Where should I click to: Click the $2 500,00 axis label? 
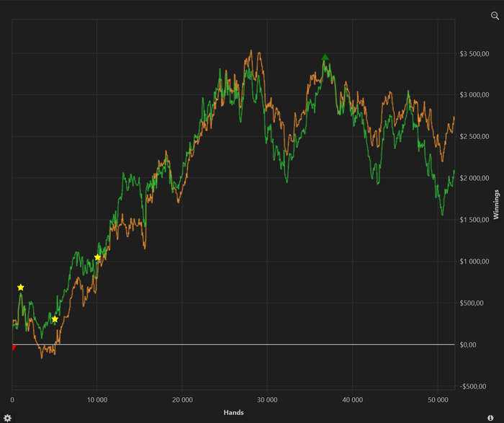(x=474, y=136)
